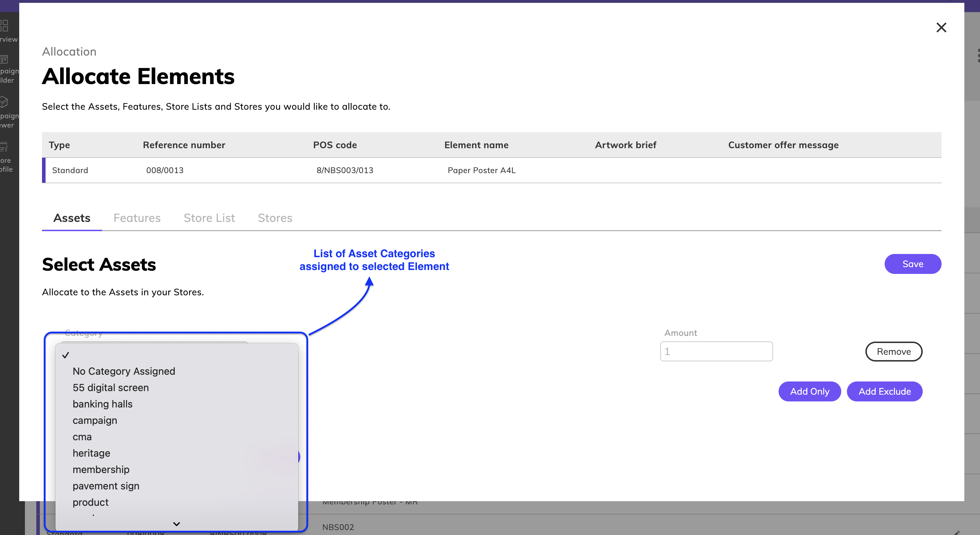980x535 pixels.
Task: Click the Add Exclude button
Action: [x=884, y=391]
